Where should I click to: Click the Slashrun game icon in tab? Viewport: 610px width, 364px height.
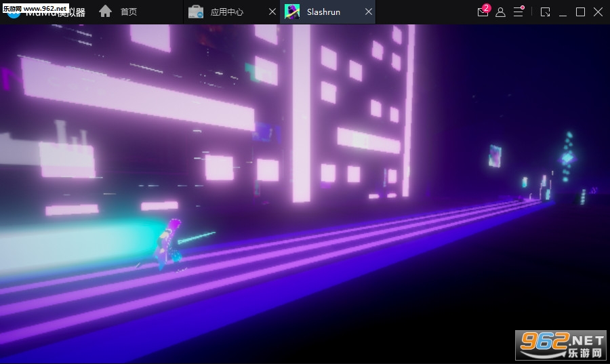click(292, 12)
